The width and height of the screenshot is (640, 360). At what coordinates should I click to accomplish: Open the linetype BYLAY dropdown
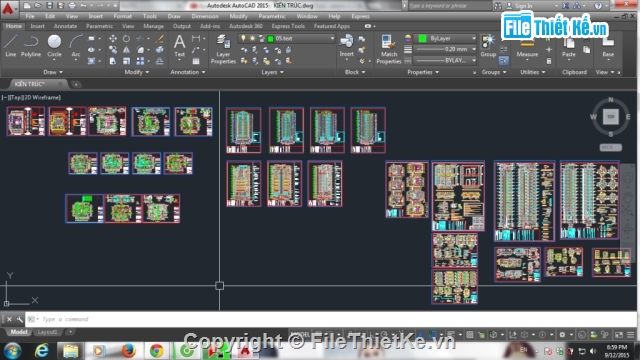click(x=446, y=60)
